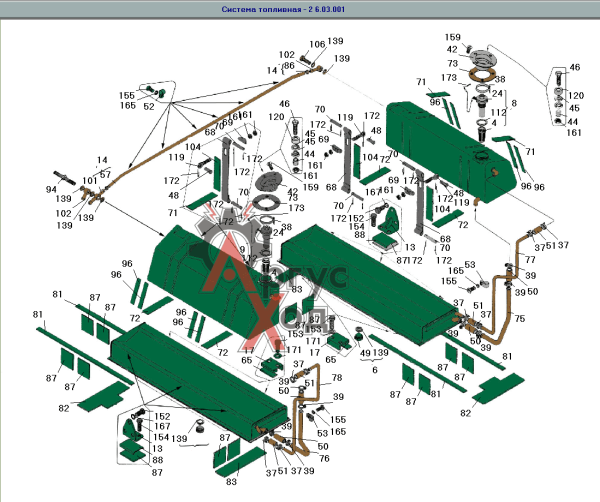Select part number label 94

tap(51, 189)
